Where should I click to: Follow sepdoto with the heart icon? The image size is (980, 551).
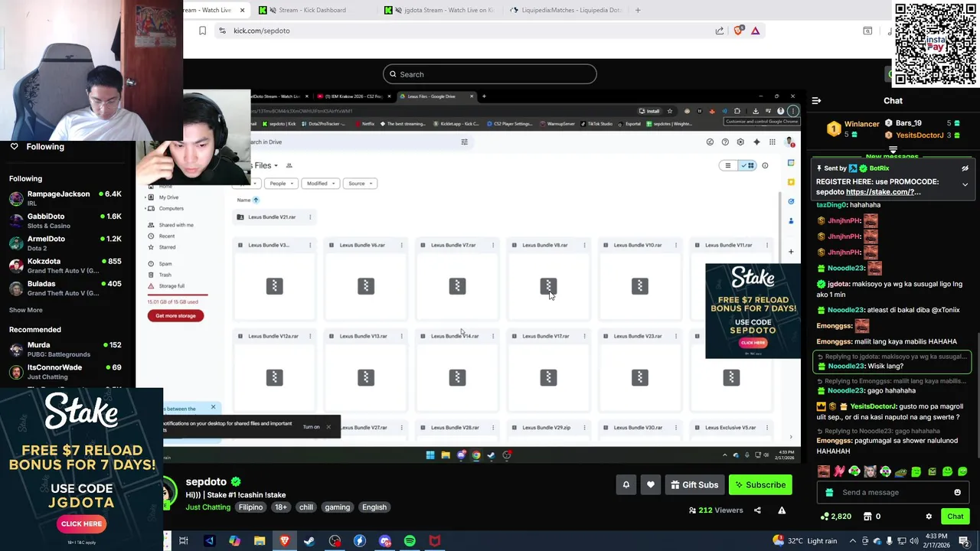[x=651, y=485]
